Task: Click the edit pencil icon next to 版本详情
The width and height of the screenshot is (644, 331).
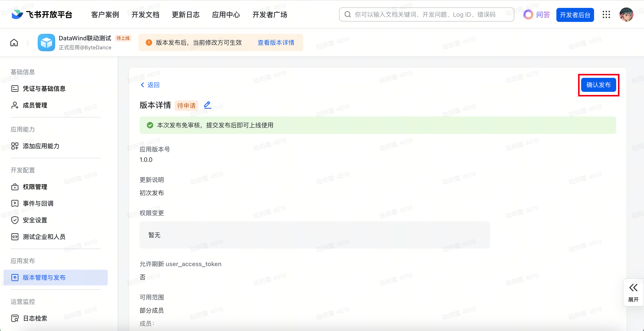Action: pyautogui.click(x=207, y=105)
